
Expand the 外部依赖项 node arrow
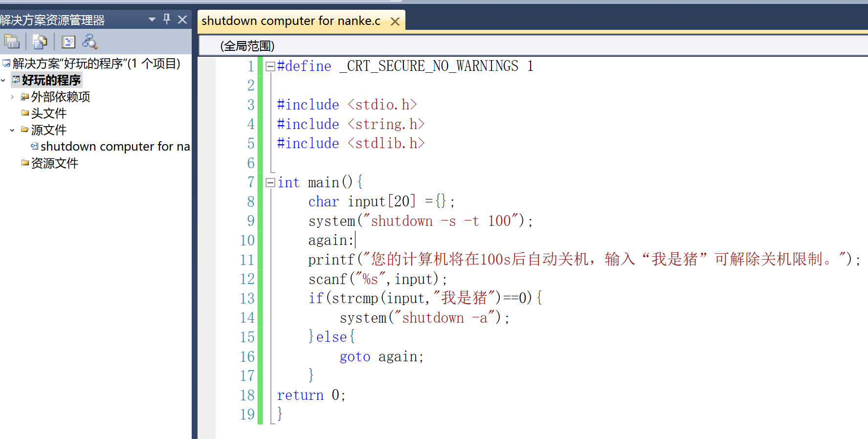12,97
